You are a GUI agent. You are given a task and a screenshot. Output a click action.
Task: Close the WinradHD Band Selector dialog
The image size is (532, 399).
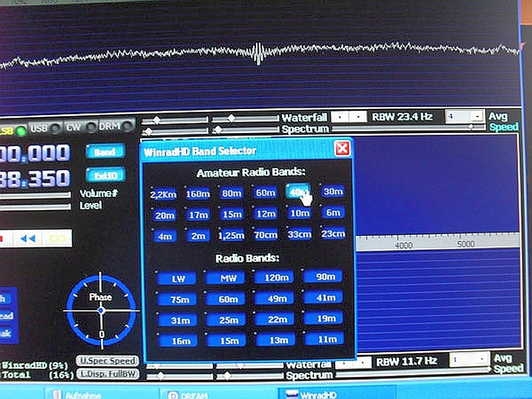(x=342, y=148)
